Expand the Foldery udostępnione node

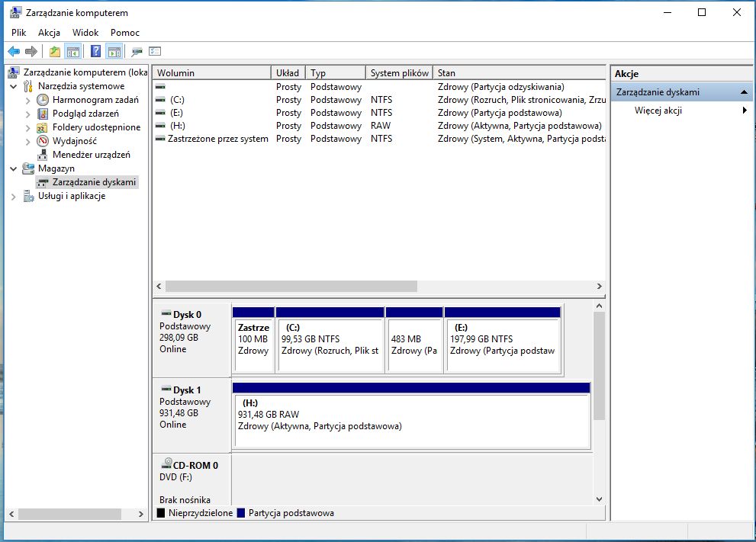[28, 128]
